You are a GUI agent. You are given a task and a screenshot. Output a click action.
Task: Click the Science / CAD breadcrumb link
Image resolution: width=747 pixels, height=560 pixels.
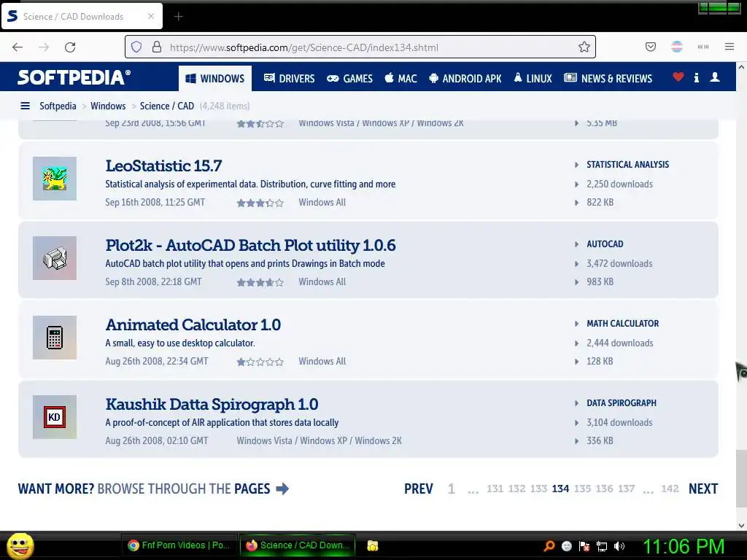point(167,106)
